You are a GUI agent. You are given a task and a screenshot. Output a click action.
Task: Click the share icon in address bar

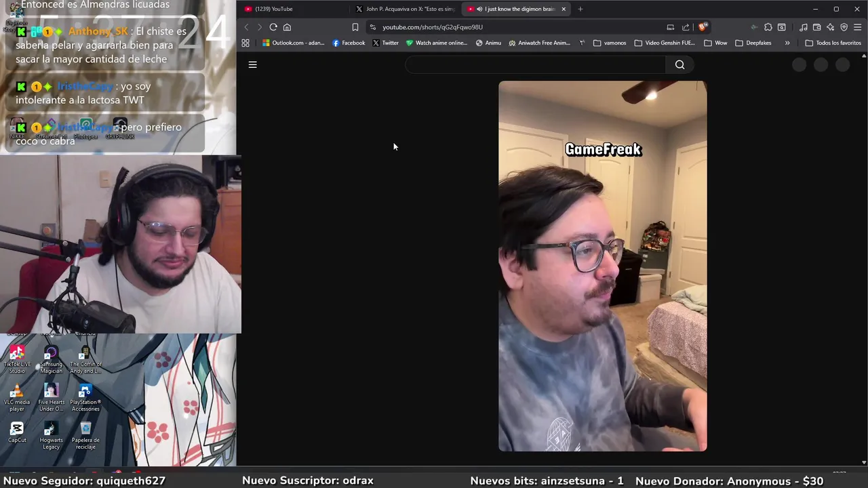click(686, 27)
